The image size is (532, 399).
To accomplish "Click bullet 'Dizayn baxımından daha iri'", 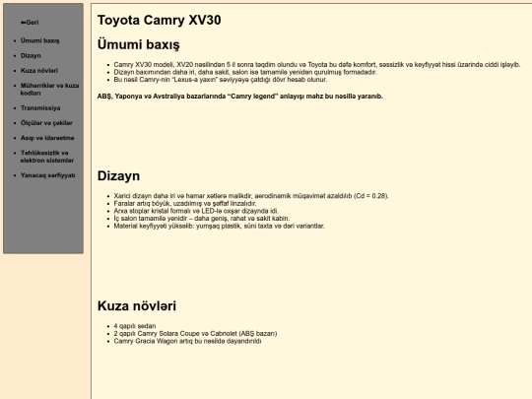I will 245,72.
